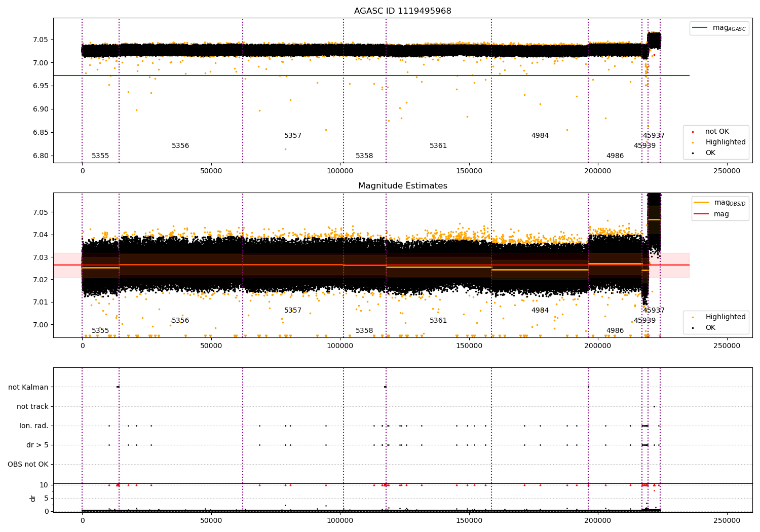The image size is (760, 532).
Task: Click OBSID label 5355 in AGASC ID plot
Action: coord(100,156)
